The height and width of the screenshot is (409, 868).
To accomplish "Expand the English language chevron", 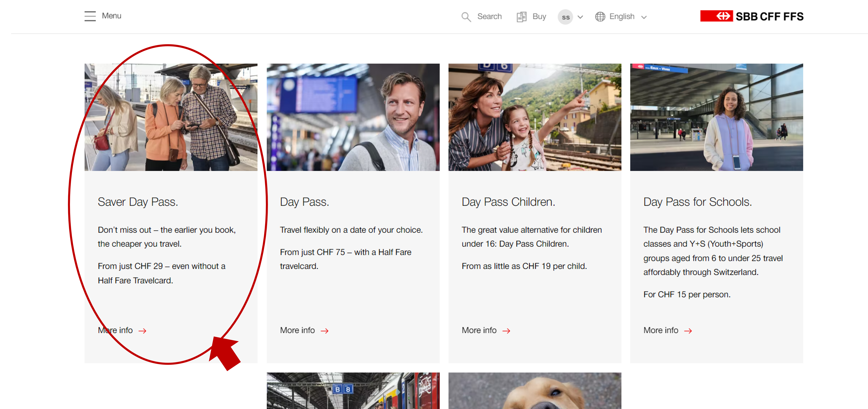I will 644,17.
